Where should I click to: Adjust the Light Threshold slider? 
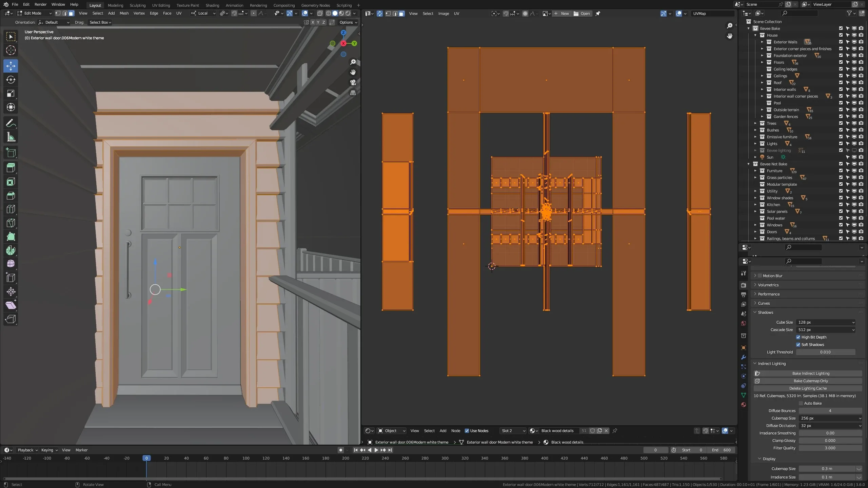tap(826, 352)
